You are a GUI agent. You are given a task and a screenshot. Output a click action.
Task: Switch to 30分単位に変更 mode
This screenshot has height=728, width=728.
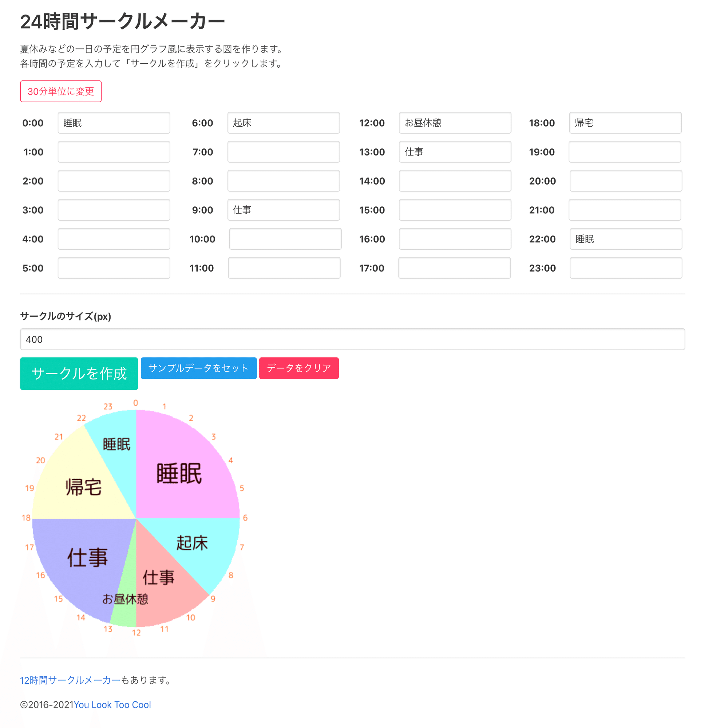(60, 91)
